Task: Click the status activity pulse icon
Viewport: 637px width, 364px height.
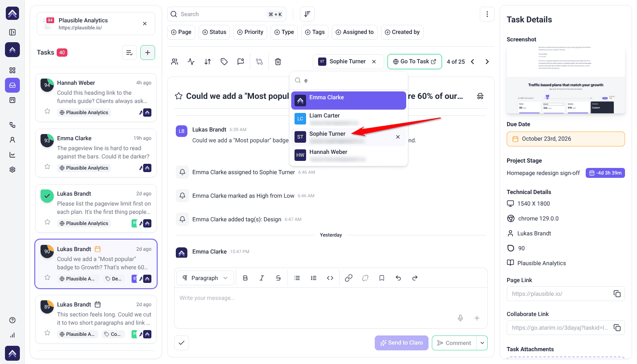Action: coord(191,62)
